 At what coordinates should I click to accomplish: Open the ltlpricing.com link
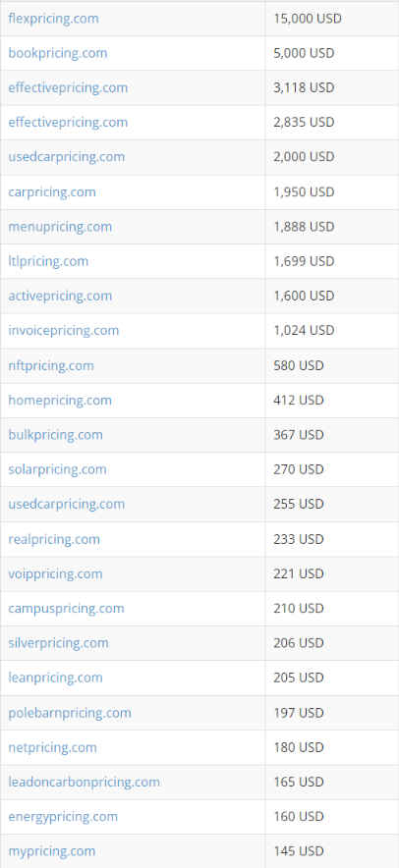pos(48,261)
